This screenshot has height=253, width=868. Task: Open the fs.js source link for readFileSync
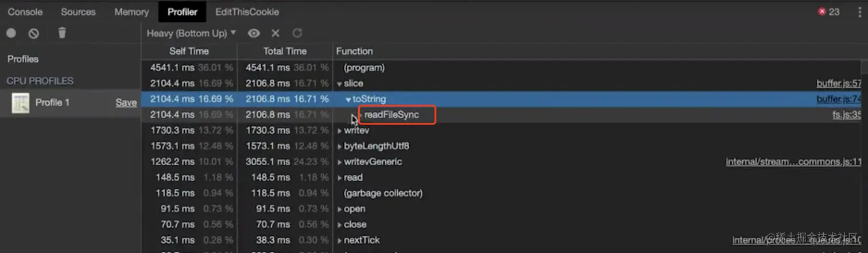coord(847,115)
